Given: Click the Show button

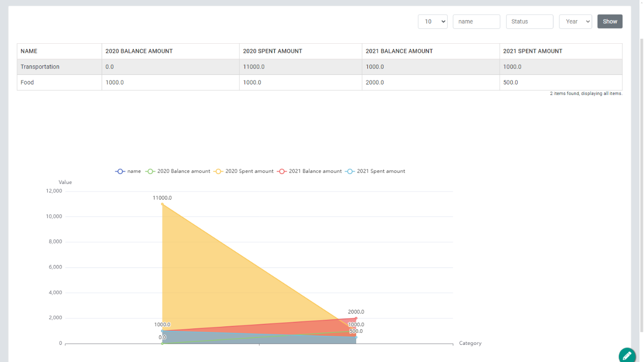Looking at the screenshot, I should tap(610, 22).
